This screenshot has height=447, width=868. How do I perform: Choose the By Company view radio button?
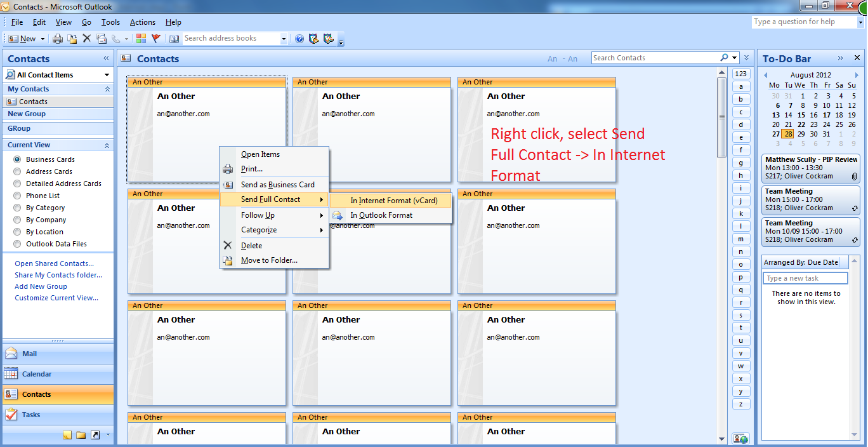click(17, 220)
